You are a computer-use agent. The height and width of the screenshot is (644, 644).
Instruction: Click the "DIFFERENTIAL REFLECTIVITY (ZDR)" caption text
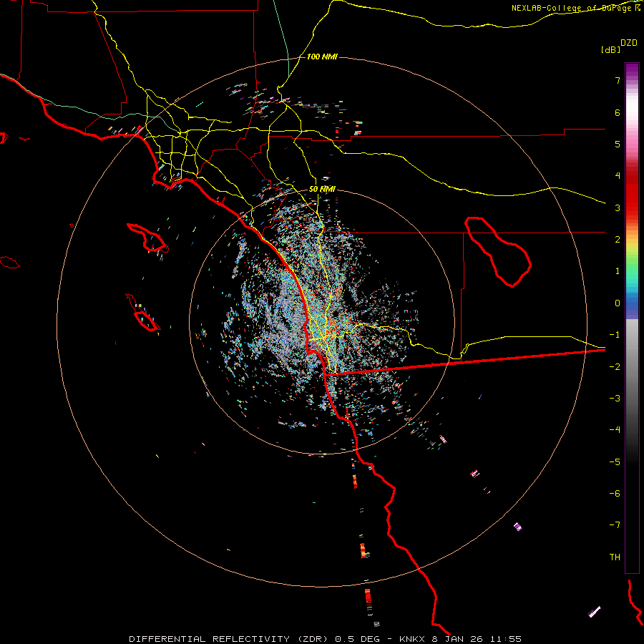tap(228, 639)
